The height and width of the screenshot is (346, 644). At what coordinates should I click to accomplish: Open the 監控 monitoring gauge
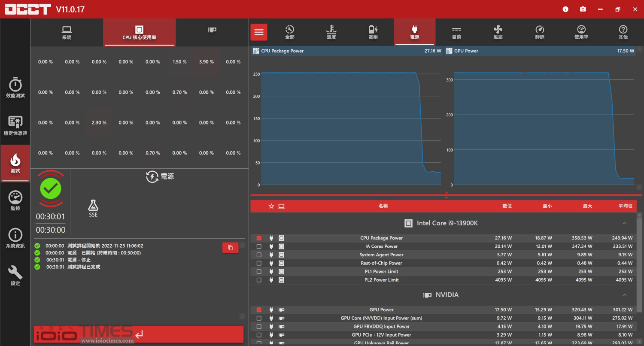point(15,200)
